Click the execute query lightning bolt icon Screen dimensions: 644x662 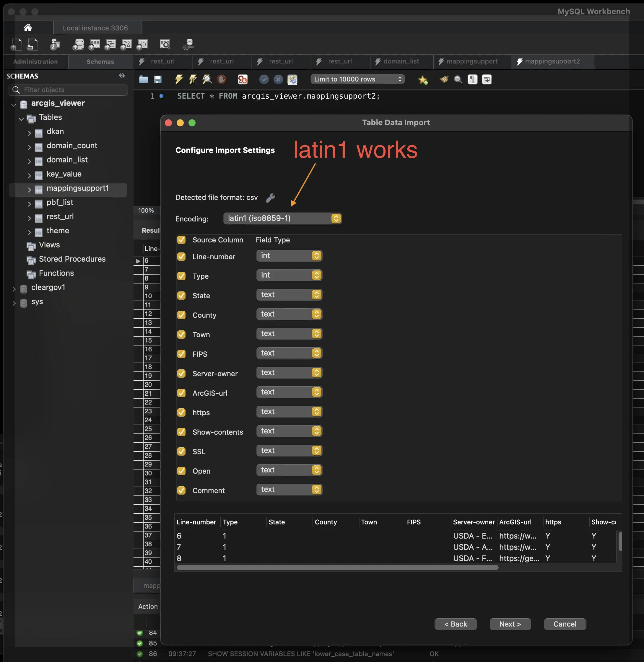(x=179, y=79)
